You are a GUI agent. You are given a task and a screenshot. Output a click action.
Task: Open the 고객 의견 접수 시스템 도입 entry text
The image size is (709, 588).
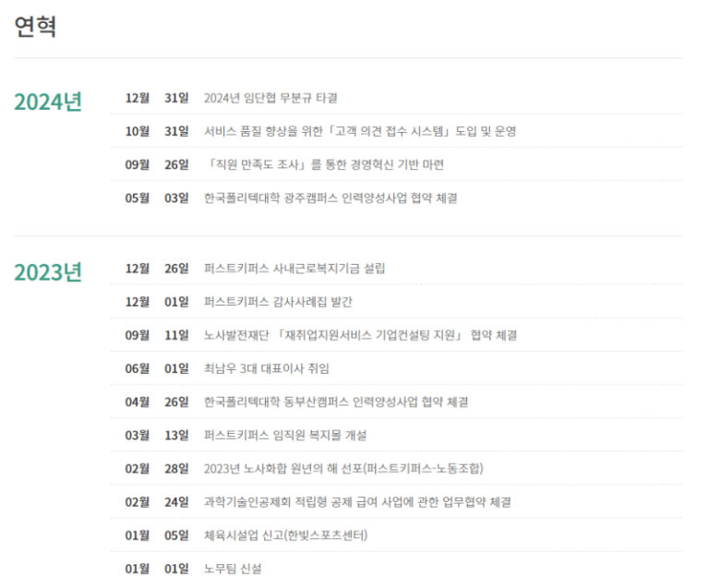[360, 131]
